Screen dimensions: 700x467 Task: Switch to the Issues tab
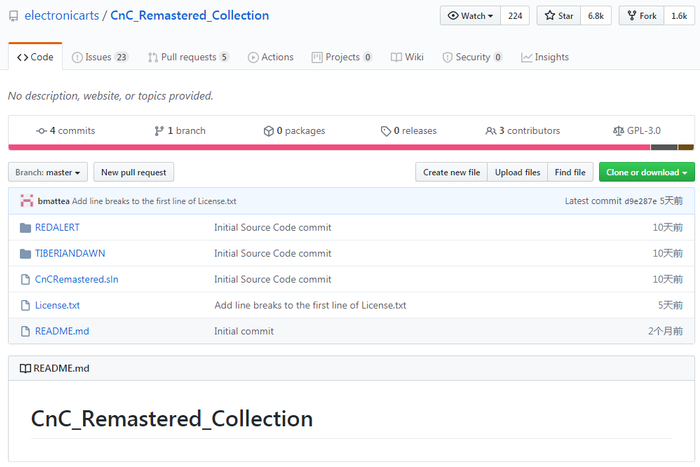[100, 57]
